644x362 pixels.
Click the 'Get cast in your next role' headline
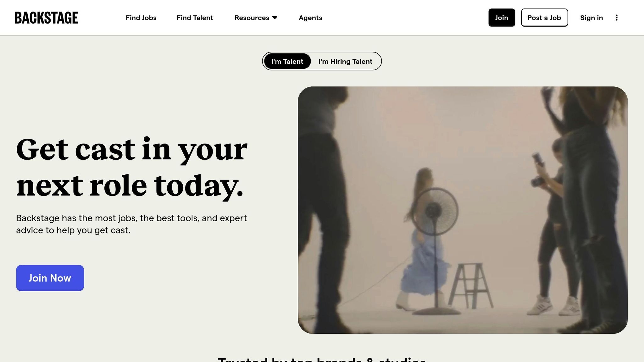132,167
